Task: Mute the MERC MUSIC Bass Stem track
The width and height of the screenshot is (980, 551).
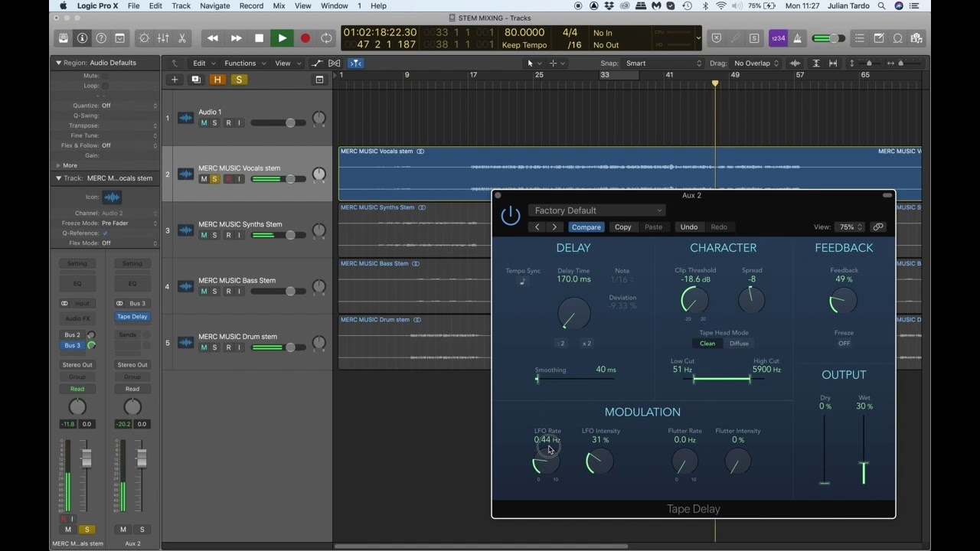Action: pos(204,292)
